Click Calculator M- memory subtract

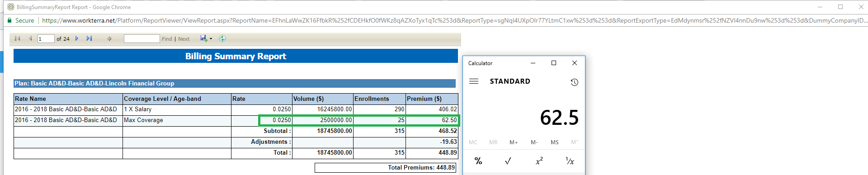(534, 142)
